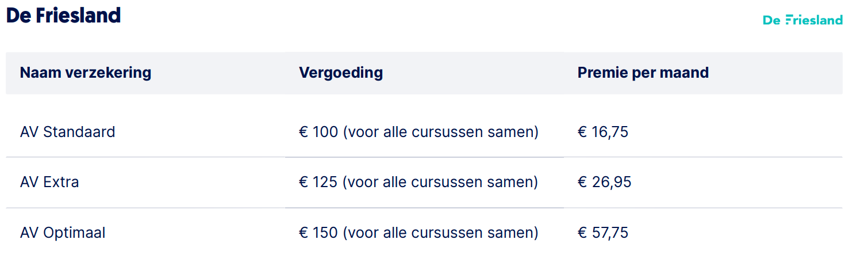Select the Vergoeding column header

click(x=341, y=73)
